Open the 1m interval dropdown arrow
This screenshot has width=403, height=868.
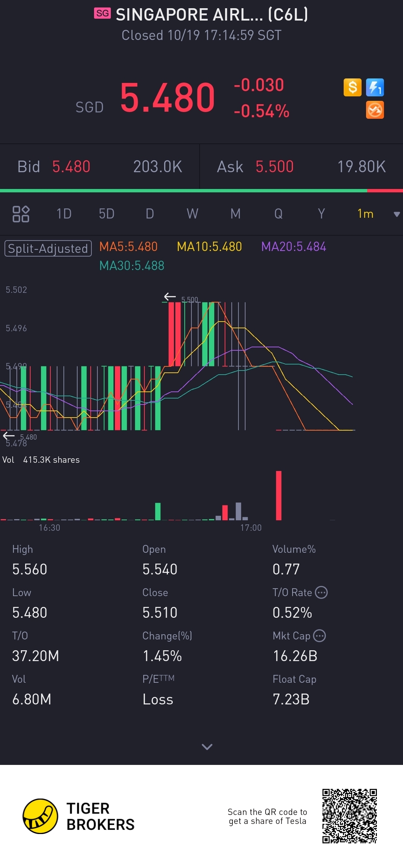[x=397, y=214]
